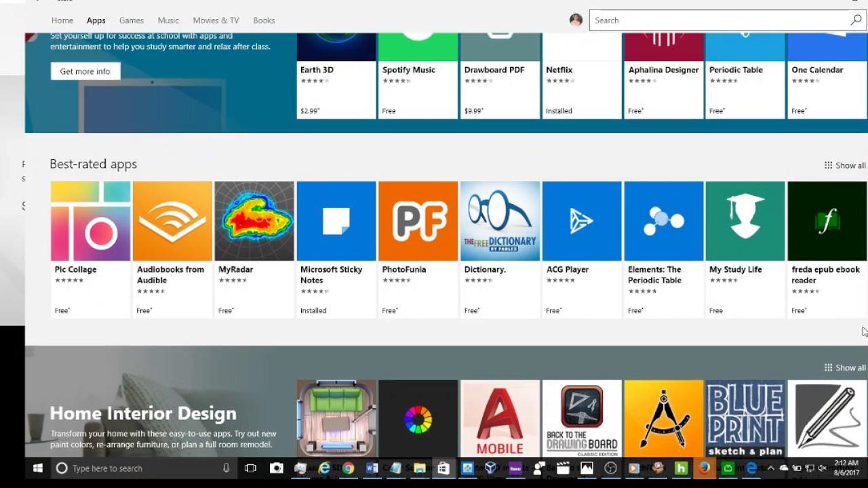Open the user account avatar
868x488 pixels.
[x=576, y=20]
